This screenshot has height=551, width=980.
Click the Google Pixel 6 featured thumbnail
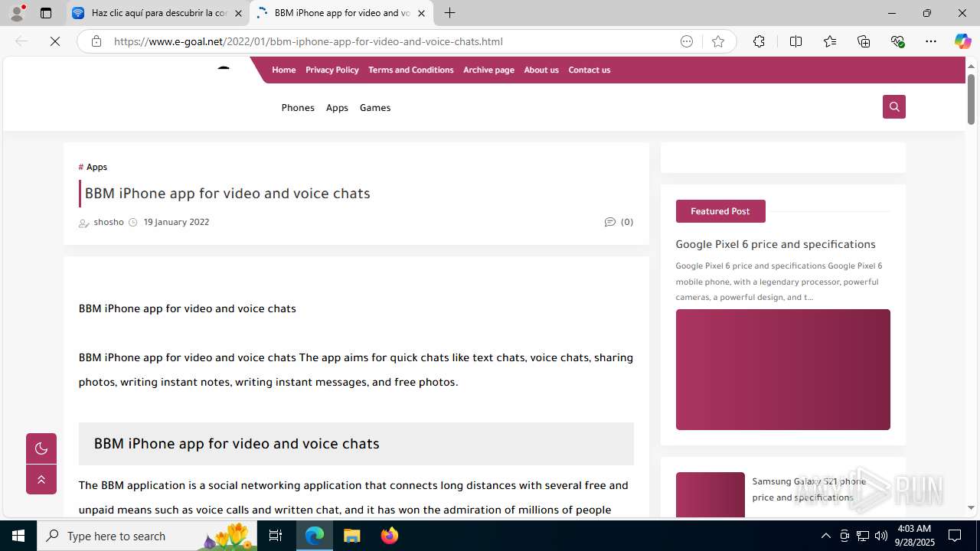[782, 370]
